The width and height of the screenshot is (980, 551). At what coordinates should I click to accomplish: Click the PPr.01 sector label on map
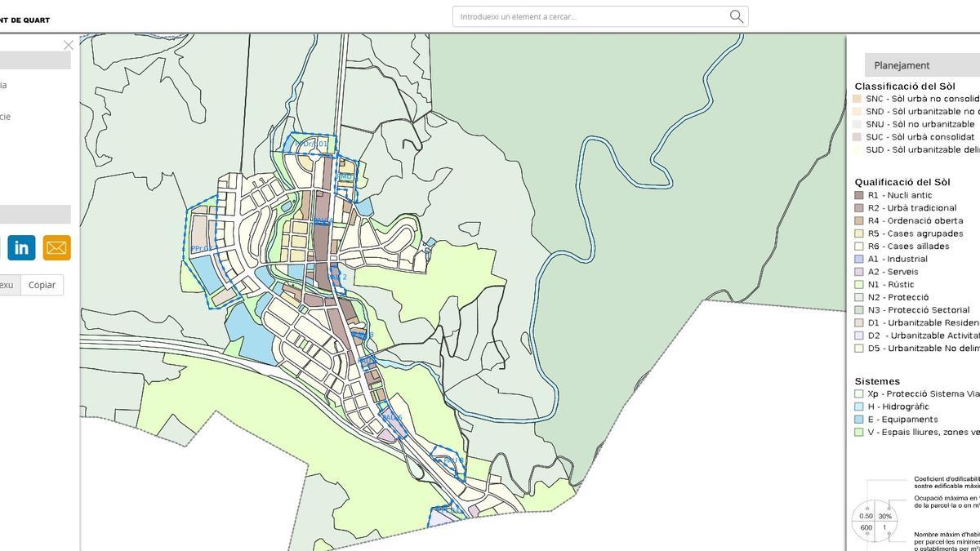(201, 249)
